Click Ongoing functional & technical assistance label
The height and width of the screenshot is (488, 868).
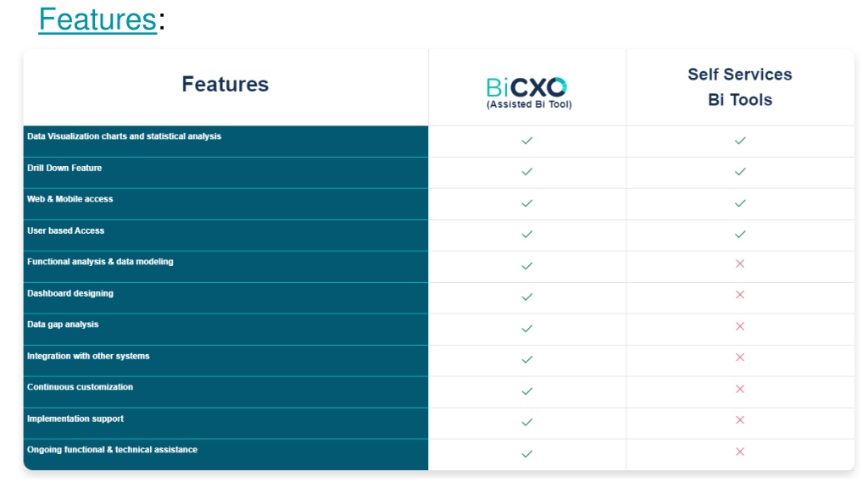[x=112, y=449]
